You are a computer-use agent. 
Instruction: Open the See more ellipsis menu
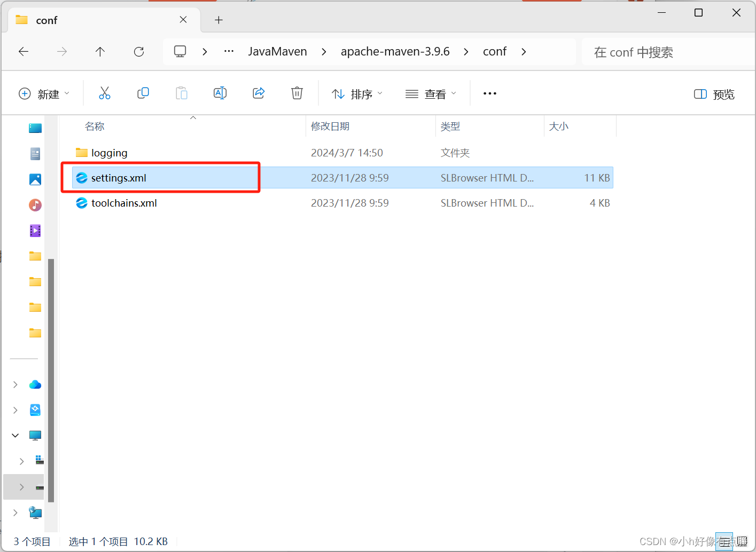coord(490,93)
